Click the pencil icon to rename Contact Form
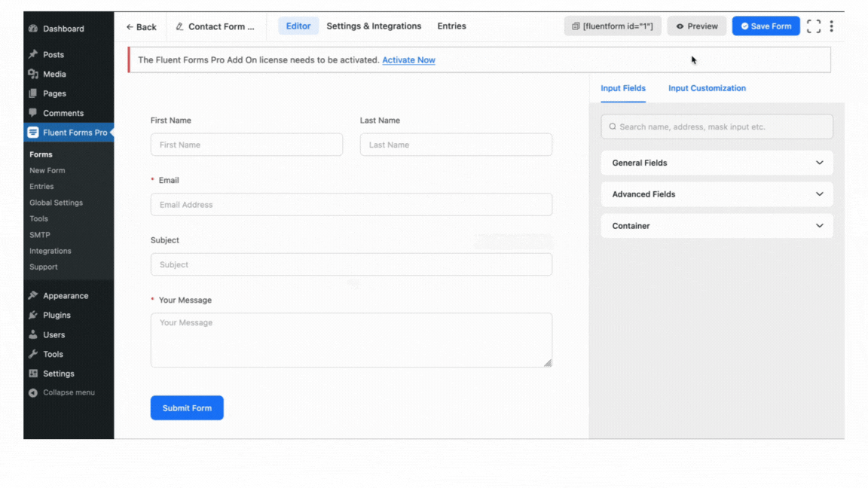 pyautogui.click(x=179, y=26)
